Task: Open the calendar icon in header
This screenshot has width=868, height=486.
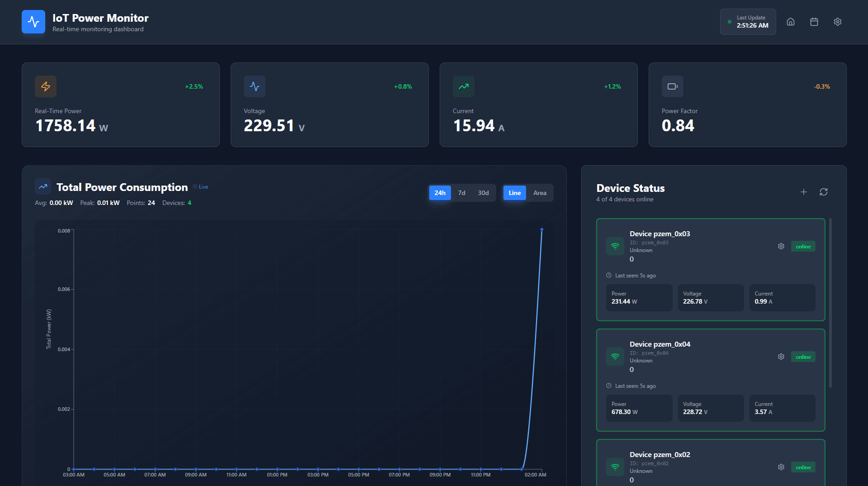Action: click(x=814, y=22)
